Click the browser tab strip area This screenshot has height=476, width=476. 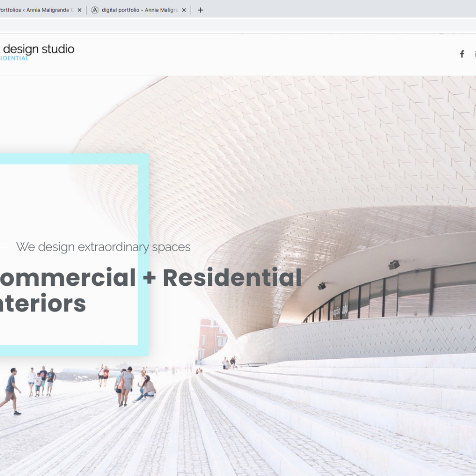click(x=279, y=10)
